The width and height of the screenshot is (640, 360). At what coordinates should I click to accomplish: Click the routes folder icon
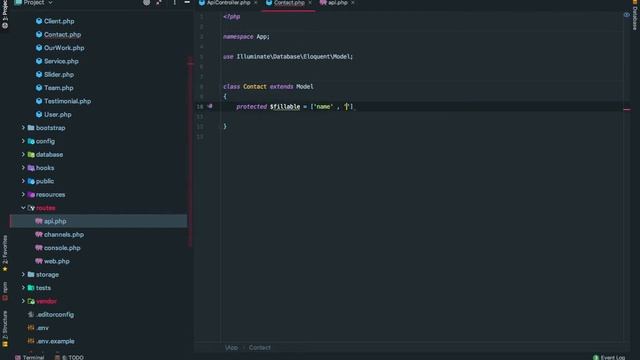coord(31,208)
